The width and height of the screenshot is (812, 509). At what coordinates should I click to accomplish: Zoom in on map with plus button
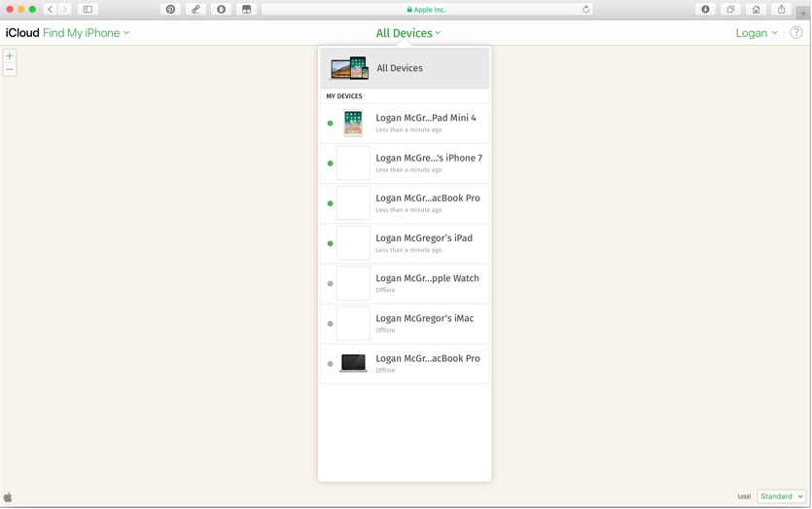pyautogui.click(x=10, y=56)
